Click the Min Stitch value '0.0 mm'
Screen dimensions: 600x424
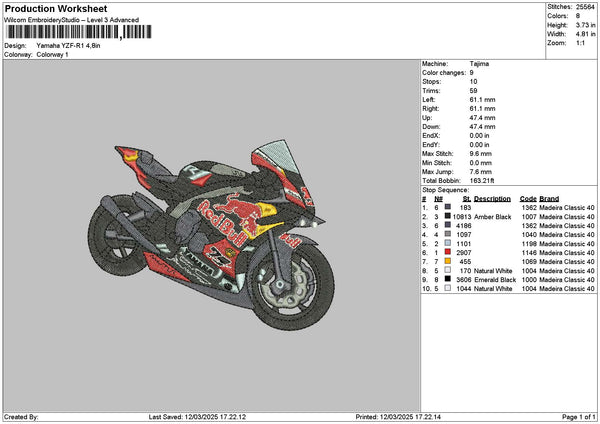481,163
